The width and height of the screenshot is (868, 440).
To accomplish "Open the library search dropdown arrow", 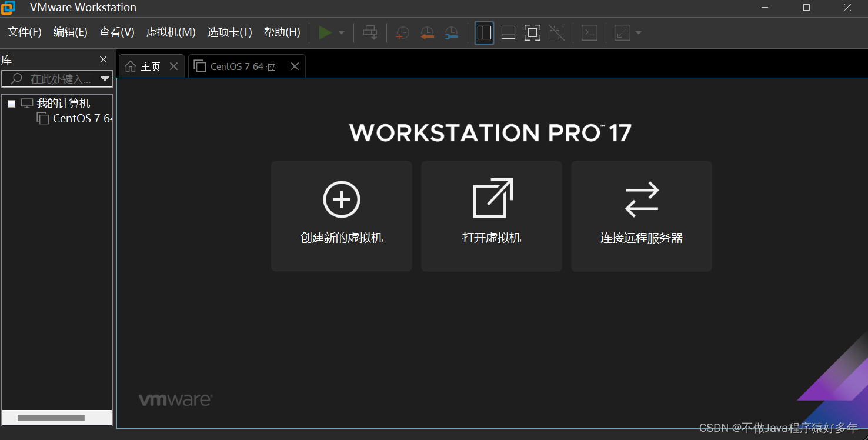I will [105, 79].
